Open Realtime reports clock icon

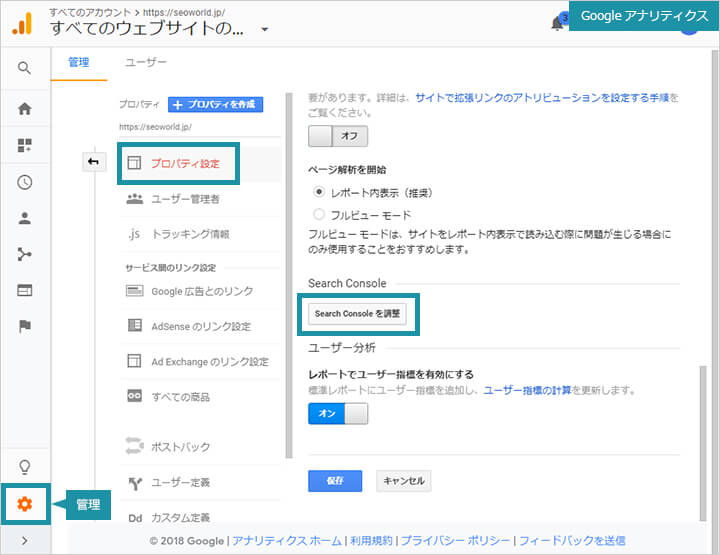point(24,182)
